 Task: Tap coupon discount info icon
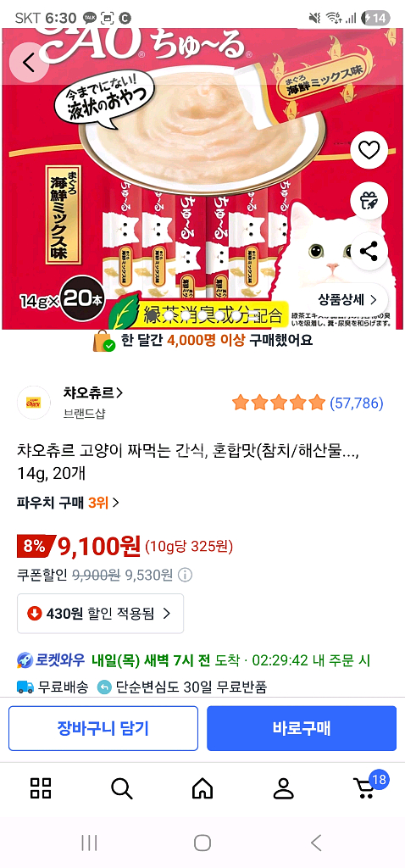coord(186,576)
